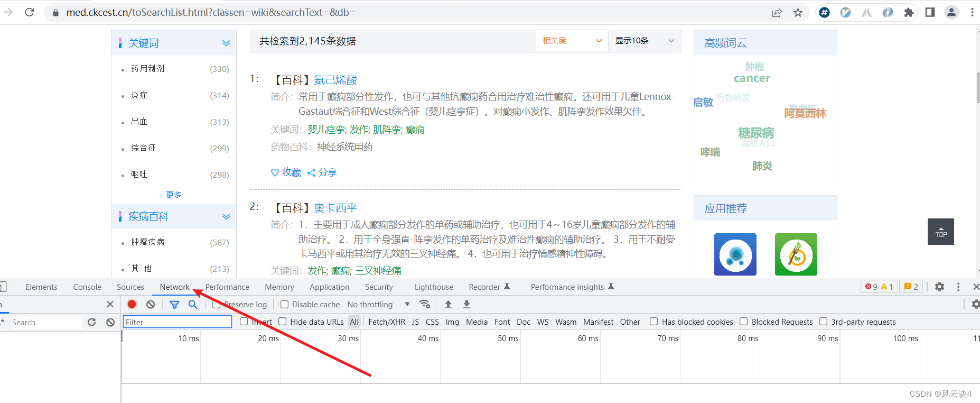This screenshot has width=980, height=403.
Task: Click the TOP back-to-top button
Action: [x=941, y=232]
